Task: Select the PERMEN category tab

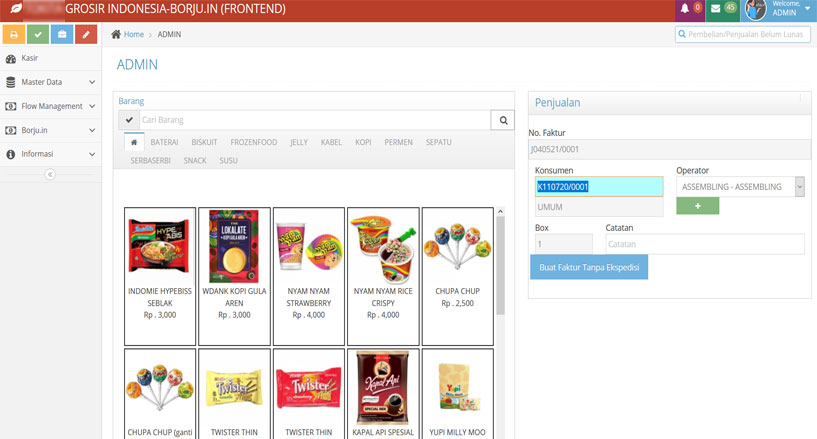Action: tap(399, 142)
